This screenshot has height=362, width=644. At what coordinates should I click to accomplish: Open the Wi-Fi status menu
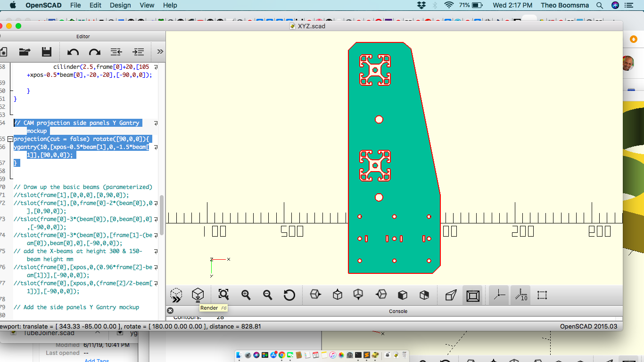449,5
